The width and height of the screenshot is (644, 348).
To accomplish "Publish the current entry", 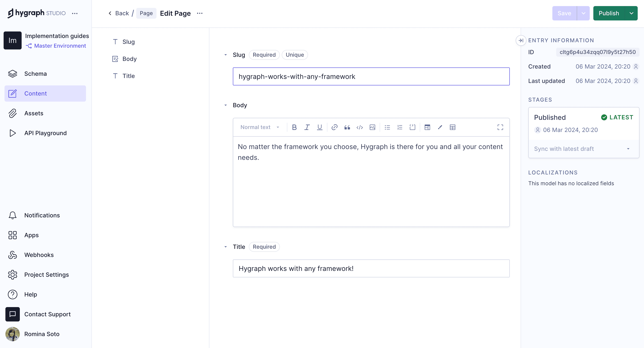I will [x=609, y=13].
